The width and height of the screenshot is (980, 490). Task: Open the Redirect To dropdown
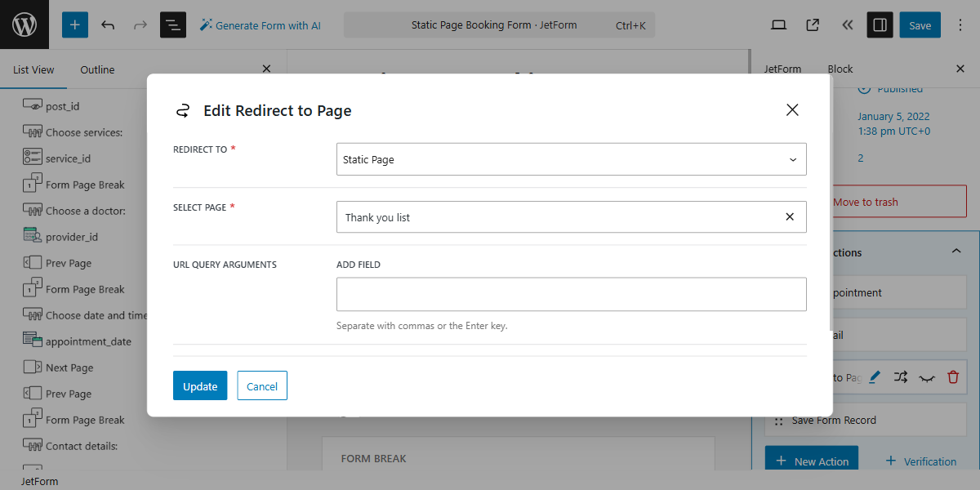(571, 159)
